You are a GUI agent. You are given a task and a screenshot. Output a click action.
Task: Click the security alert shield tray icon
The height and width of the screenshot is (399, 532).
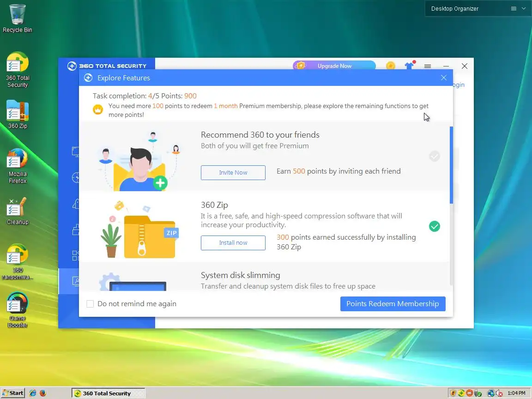coord(453,393)
